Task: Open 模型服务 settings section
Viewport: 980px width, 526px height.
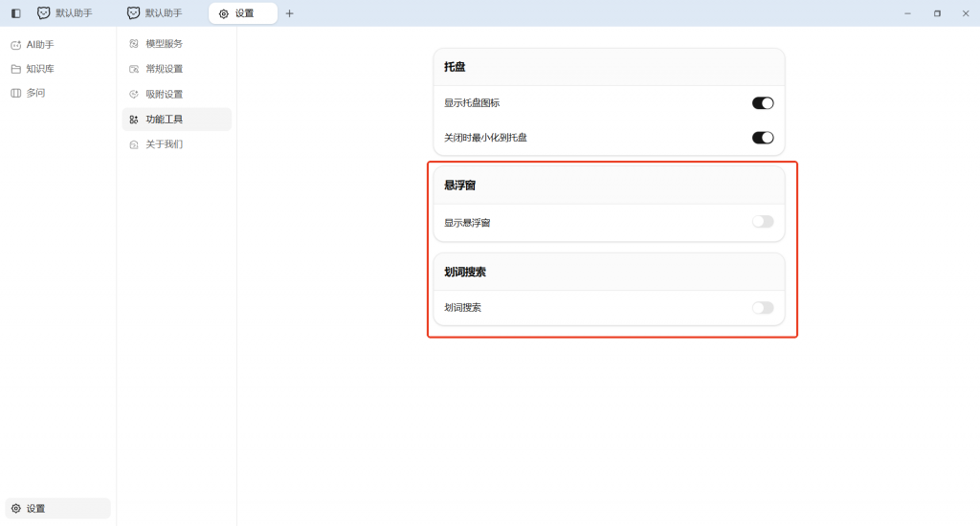Action: (177, 44)
